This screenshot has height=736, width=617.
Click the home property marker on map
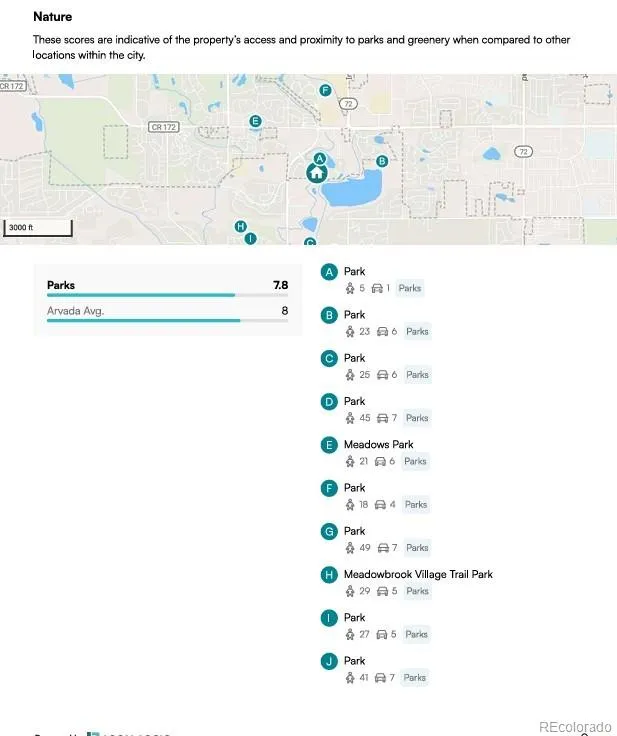pos(317,173)
